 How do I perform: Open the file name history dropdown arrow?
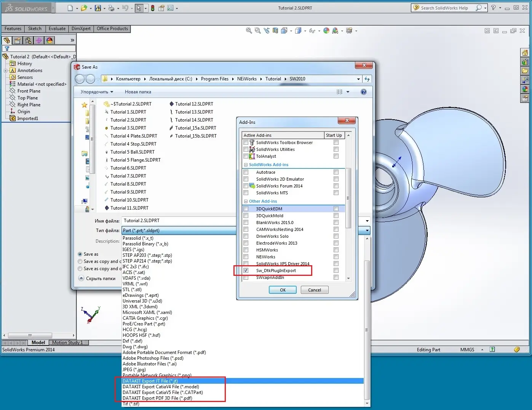[x=367, y=221]
